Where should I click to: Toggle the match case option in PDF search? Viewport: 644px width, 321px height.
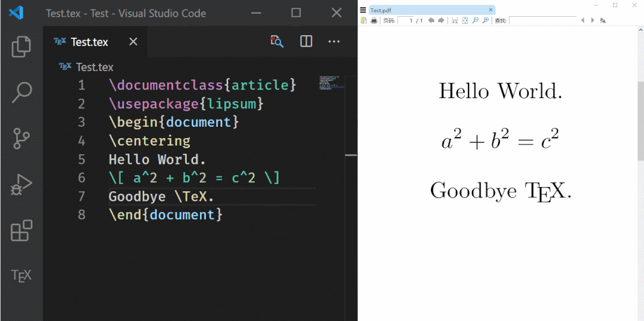pyautogui.click(x=603, y=20)
